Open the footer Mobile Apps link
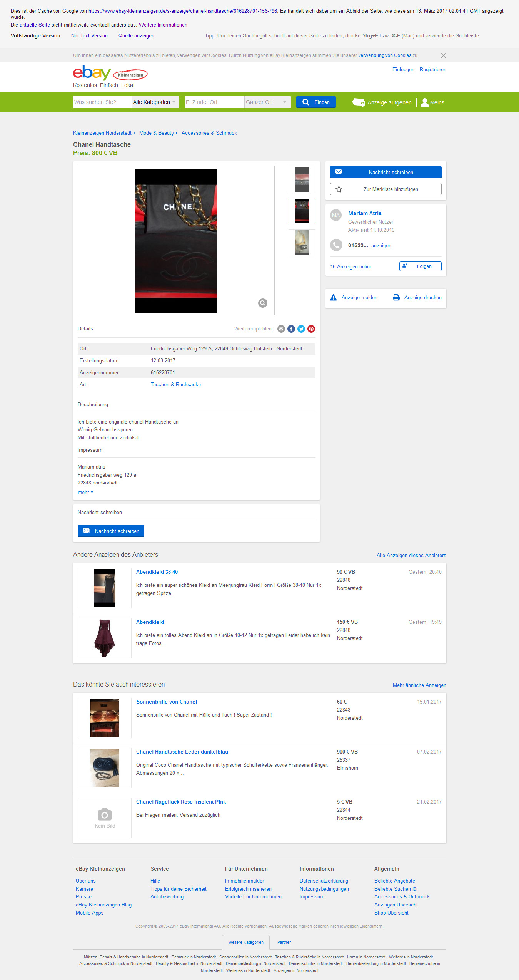This screenshot has height=980, width=519. (90, 913)
